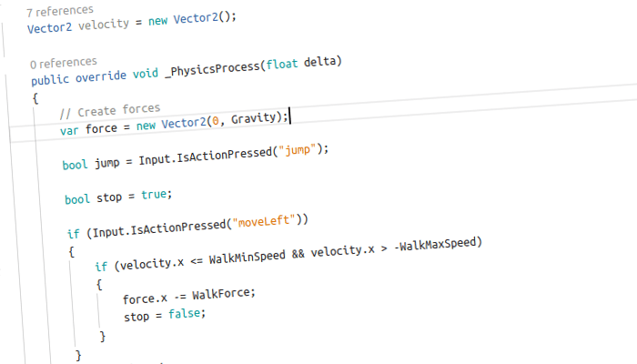Click the '0 references' CodeLens link
The width and height of the screenshot is (637, 364).
(x=64, y=63)
